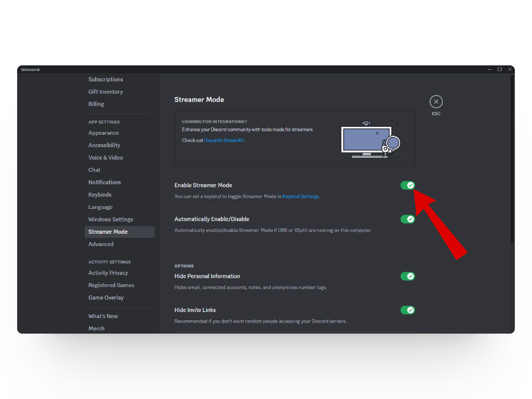Click the LOOKING FOR INTEGRATIONS? heading
The width and height of the screenshot is (532, 399).
click(x=214, y=121)
